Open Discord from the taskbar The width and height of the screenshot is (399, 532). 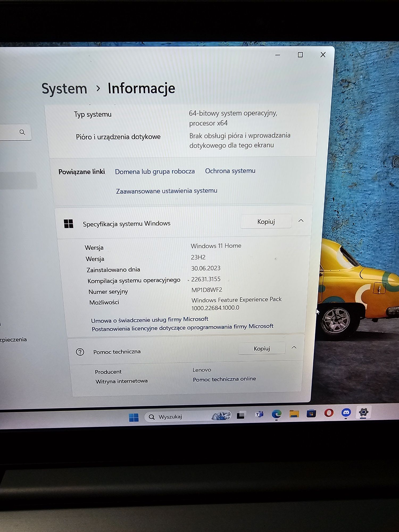346,413
